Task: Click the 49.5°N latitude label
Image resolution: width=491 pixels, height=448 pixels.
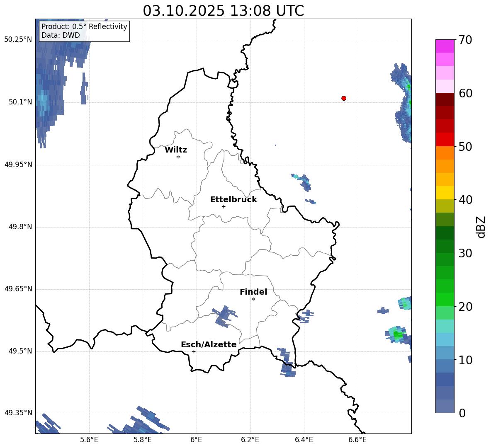Action: [x=20, y=351]
